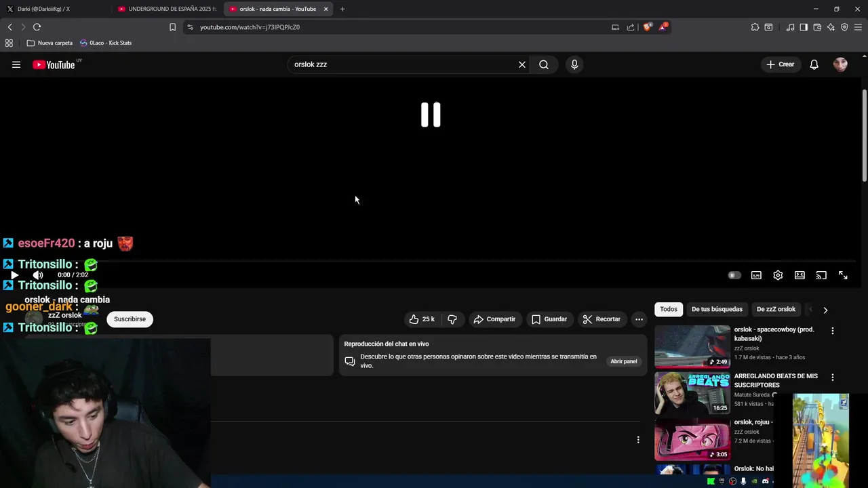Open the browser main menu

(858, 27)
